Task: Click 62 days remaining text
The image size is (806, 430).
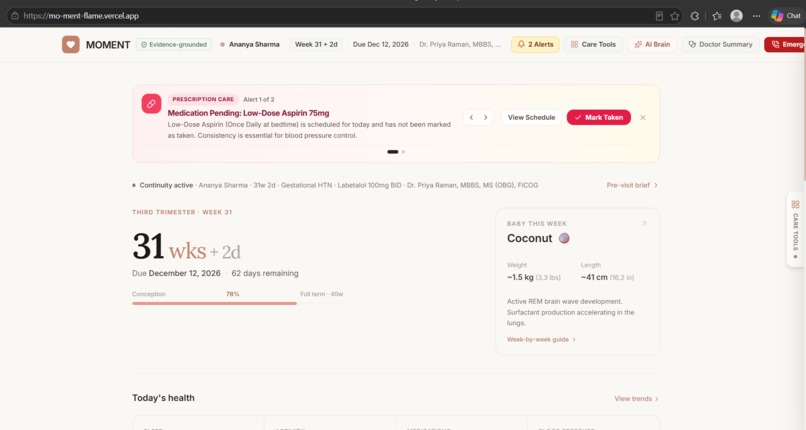Action: pos(265,273)
